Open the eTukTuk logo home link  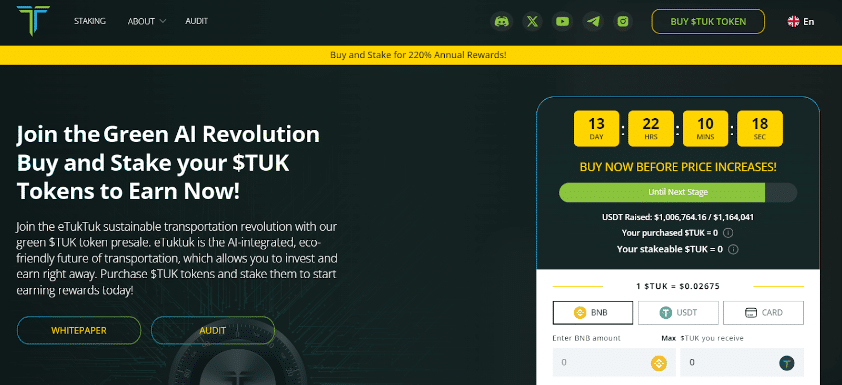pyautogui.click(x=33, y=21)
